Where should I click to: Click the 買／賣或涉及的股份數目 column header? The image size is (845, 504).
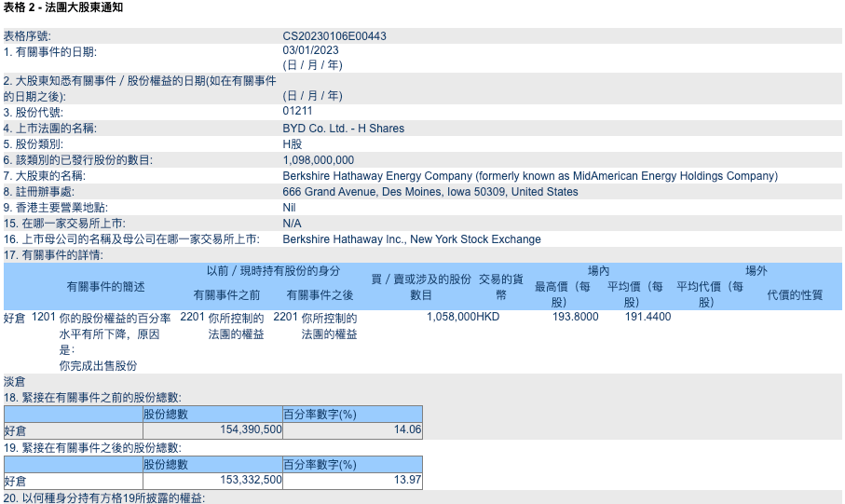coord(421,287)
